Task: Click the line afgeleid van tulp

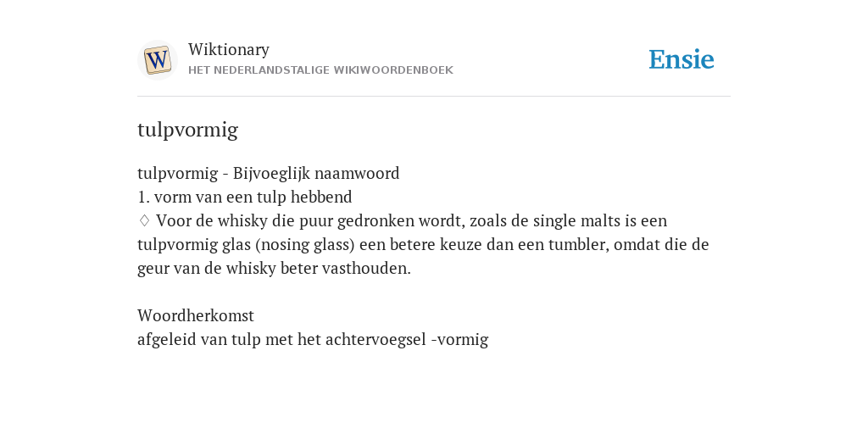Action: pos(313,339)
